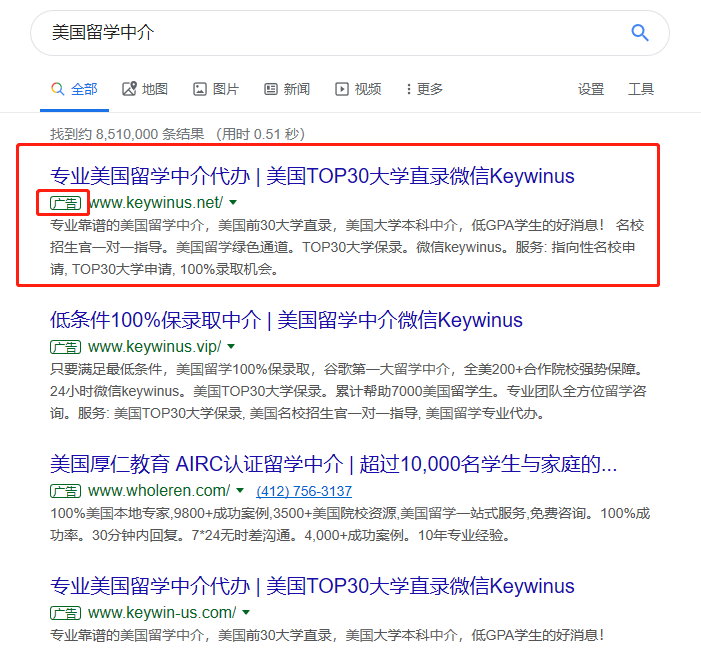Expand dropdown arrow next to www.keywinus.net

(x=234, y=203)
